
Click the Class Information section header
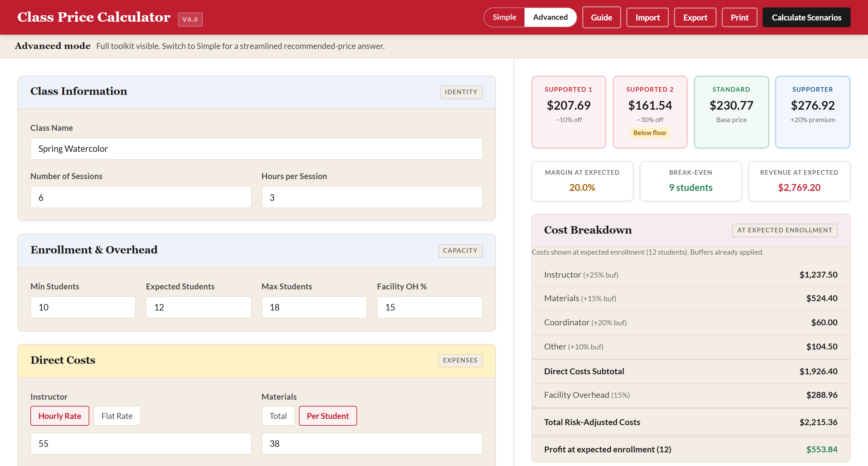(256, 92)
